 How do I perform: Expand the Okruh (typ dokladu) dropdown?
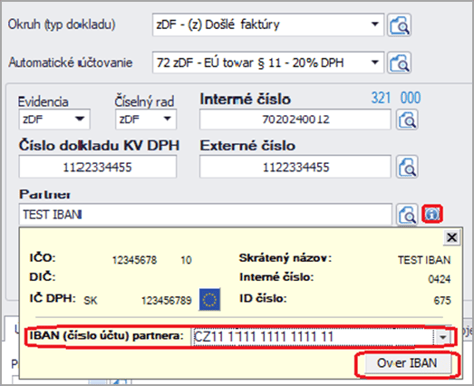pos(375,24)
